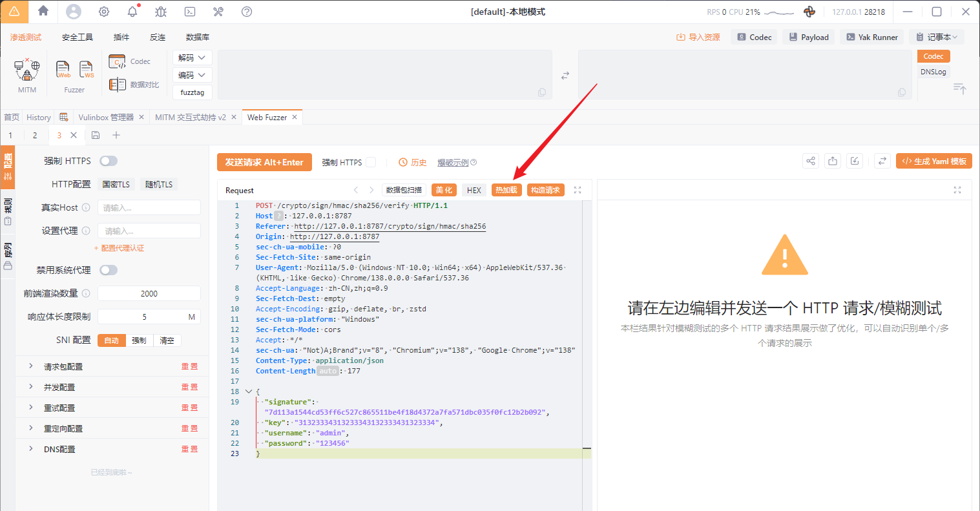
Task: Save the fuzzer tab group icon
Action: 96,135
